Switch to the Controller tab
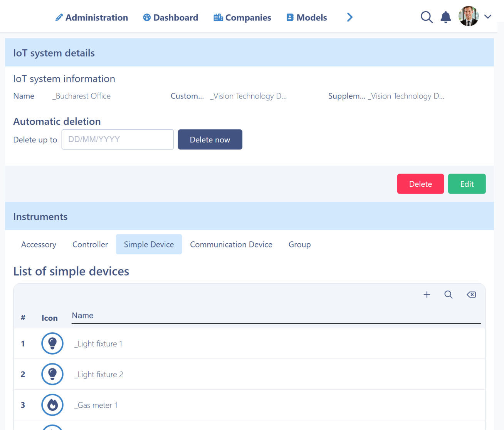 90,244
